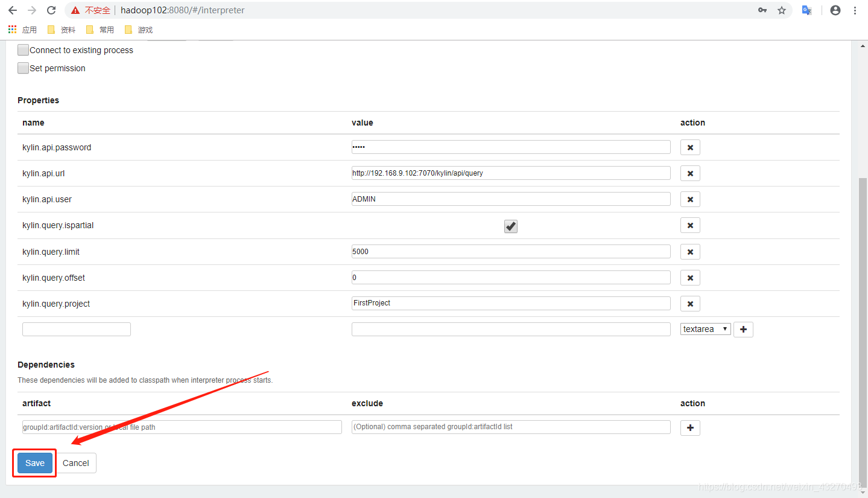
Task: Click the Dependencies section heading
Action: pyautogui.click(x=46, y=365)
